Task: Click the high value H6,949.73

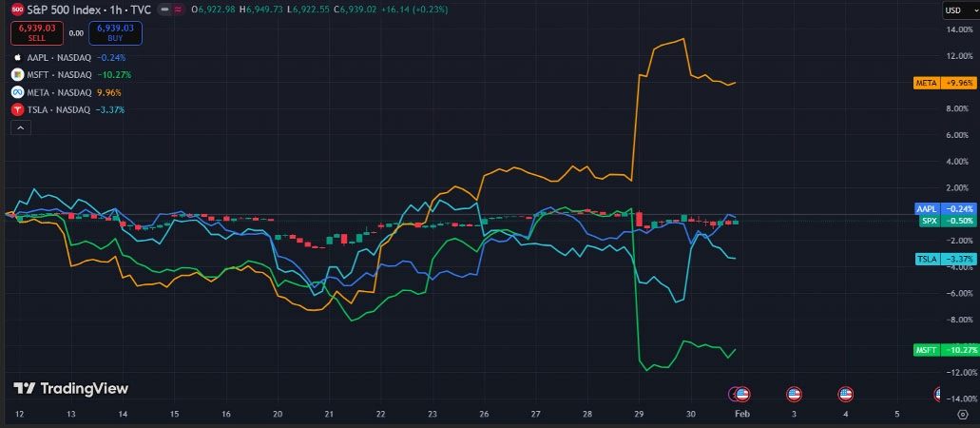Action: pos(262,10)
